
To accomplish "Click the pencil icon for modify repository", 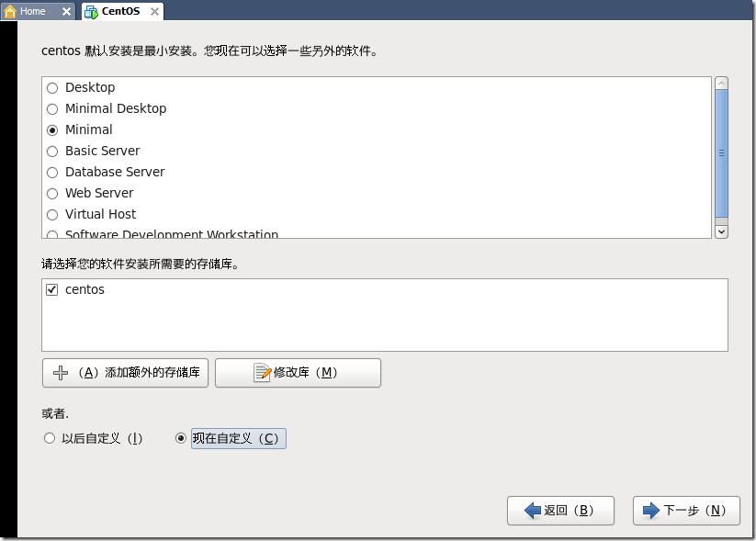I will click(262, 373).
